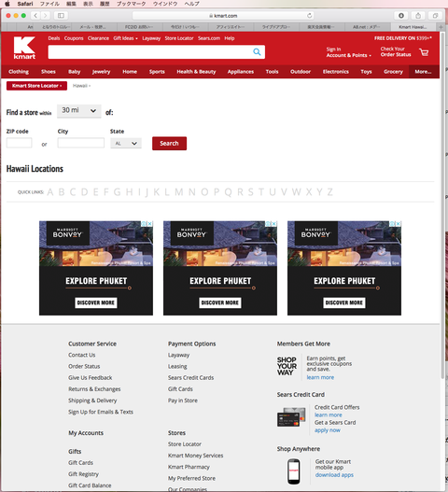The height and width of the screenshot is (492, 448).
Task: Click learn more under Shop Your Way
Action: point(320,377)
